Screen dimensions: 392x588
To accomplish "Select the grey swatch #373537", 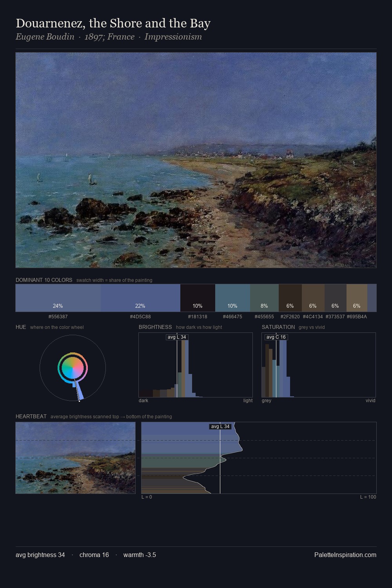I will pos(335,298).
